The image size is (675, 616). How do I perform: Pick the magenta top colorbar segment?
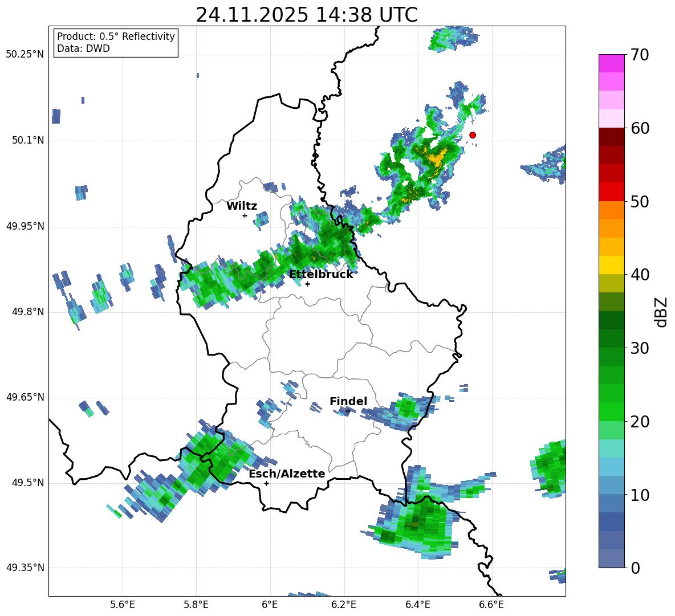[611, 63]
